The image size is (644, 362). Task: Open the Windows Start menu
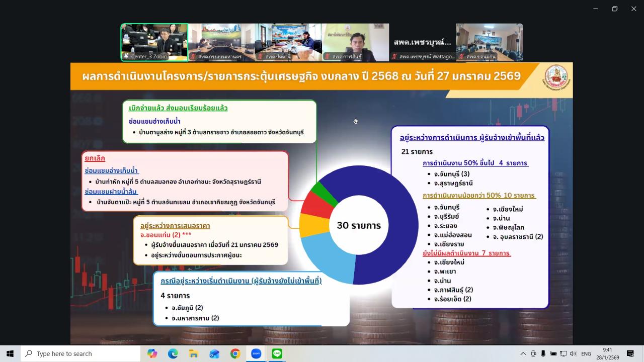10,353
